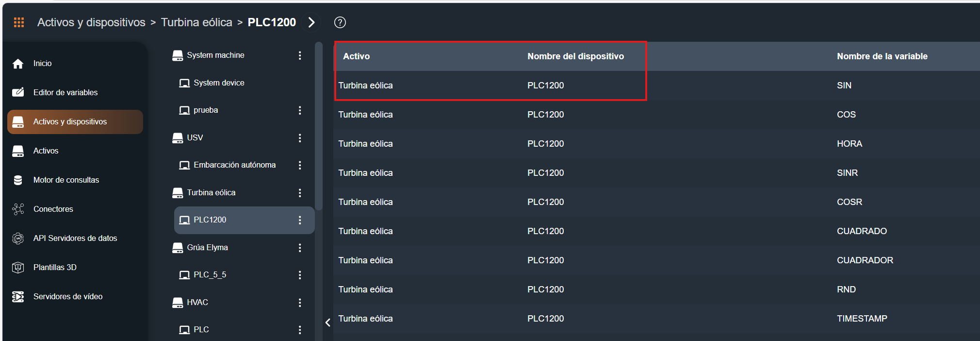Click the Editor de variables icon
Screen dimensions: 980x341
click(x=18, y=92)
